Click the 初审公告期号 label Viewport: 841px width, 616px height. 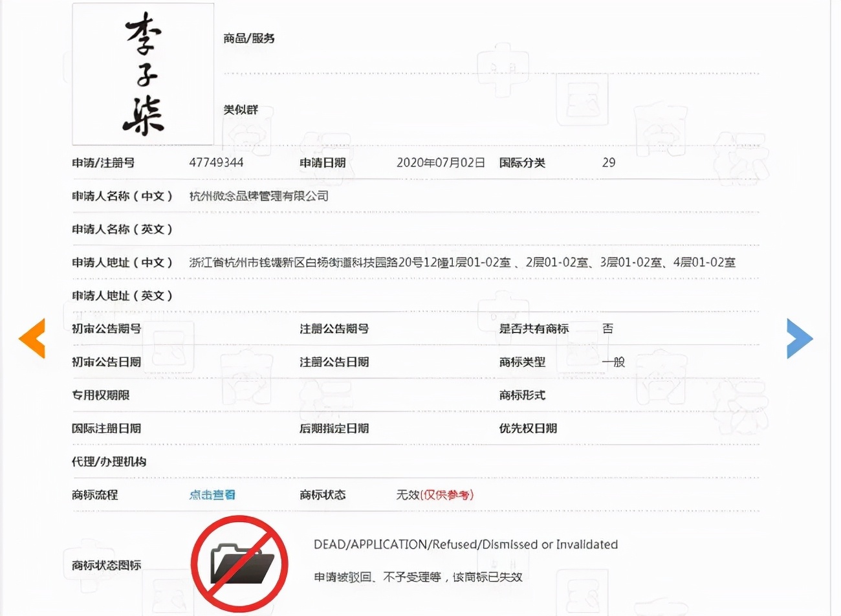[x=106, y=329]
